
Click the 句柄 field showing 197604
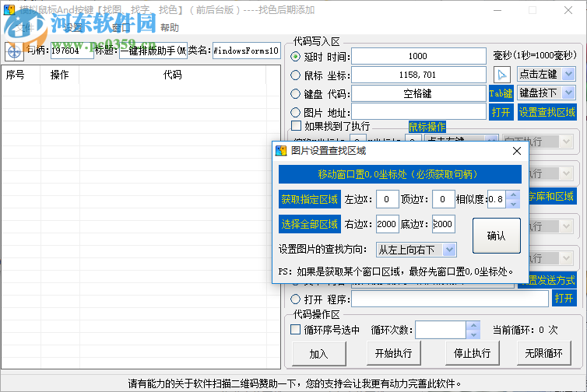point(72,51)
